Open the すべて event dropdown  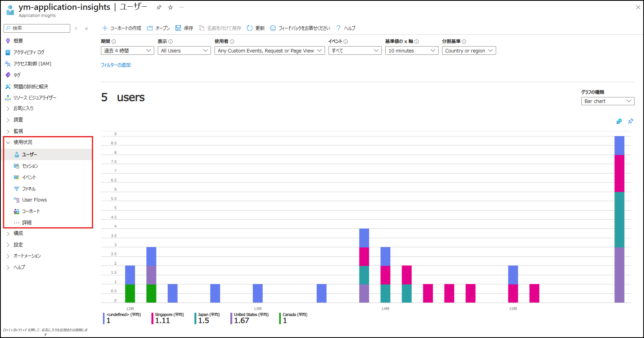(x=355, y=51)
